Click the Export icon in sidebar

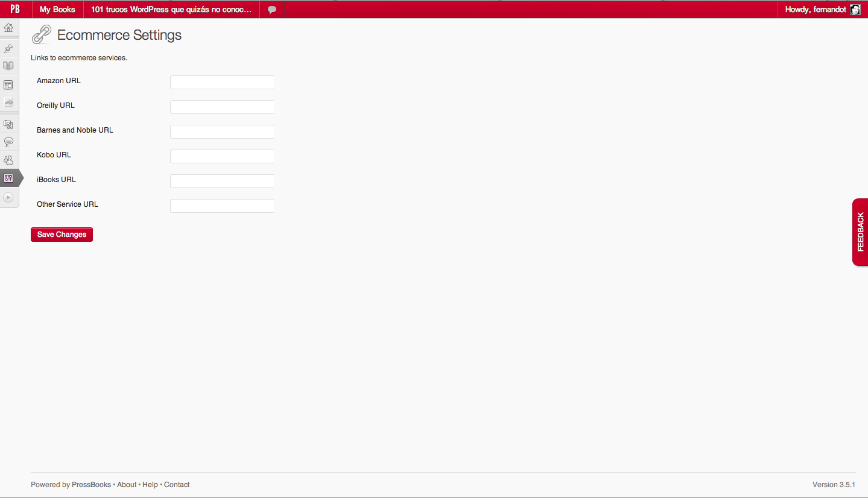[x=8, y=102]
